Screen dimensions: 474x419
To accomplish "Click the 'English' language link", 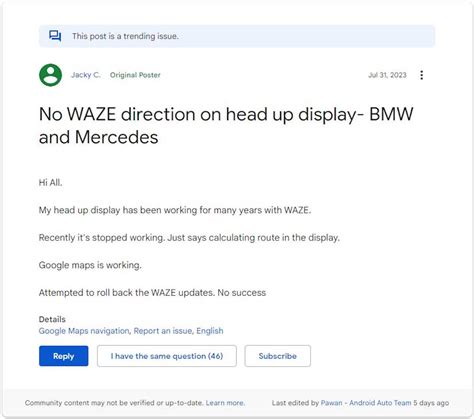I will (x=210, y=331).
